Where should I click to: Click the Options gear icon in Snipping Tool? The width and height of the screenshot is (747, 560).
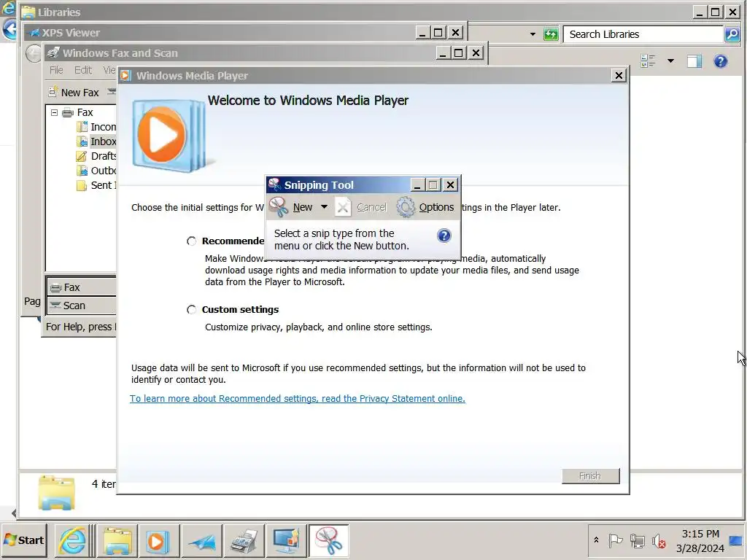[406, 207]
